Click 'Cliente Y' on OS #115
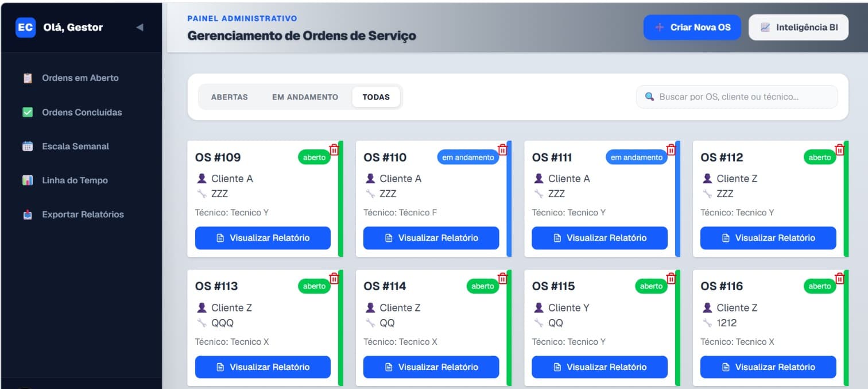Screen dimensions: 868x389 [568, 308]
